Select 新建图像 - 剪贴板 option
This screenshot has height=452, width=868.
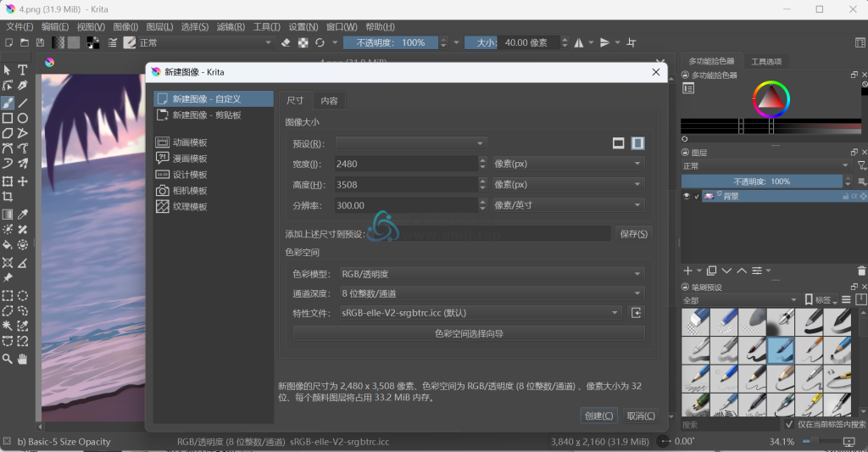(x=213, y=115)
